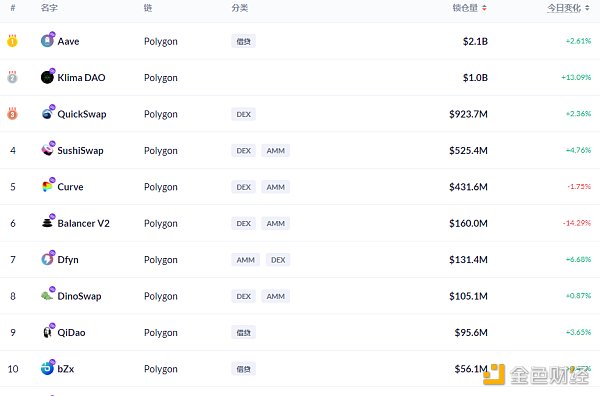
Task: Click the SushiSwap logo icon
Action: point(47,150)
